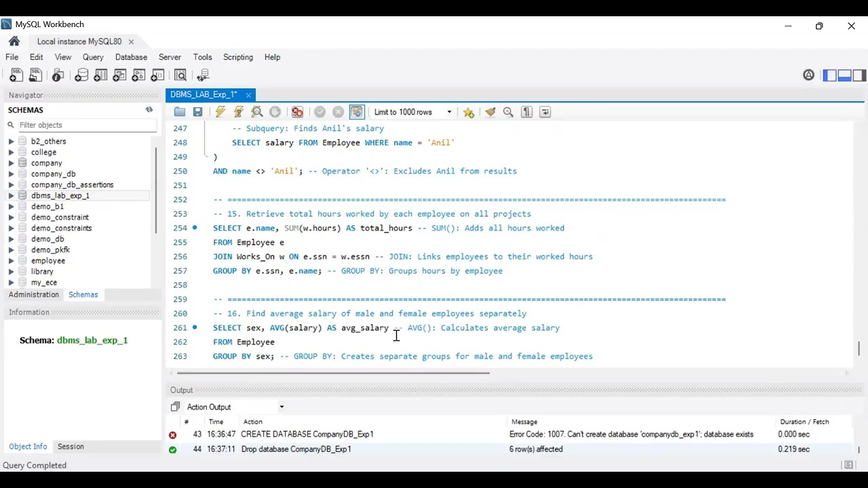Open a script file in the editor
The height and width of the screenshot is (488, 868).
click(x=180, y=112)
